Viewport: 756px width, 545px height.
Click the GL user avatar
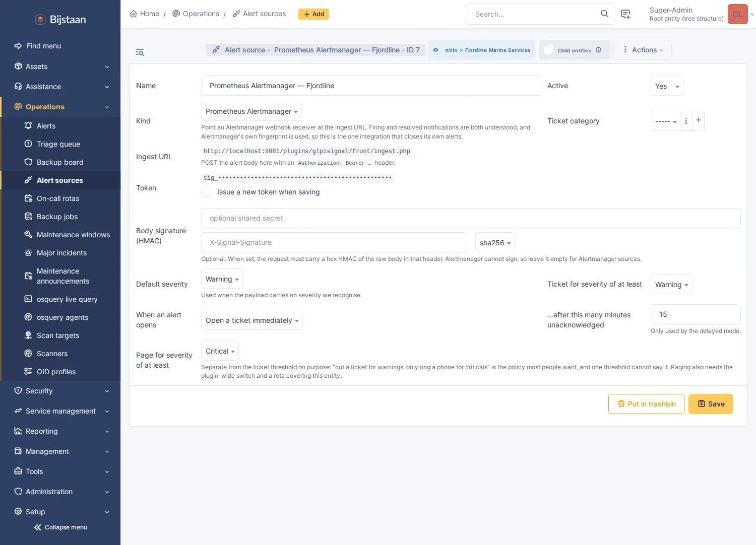[x=737, y=14]
